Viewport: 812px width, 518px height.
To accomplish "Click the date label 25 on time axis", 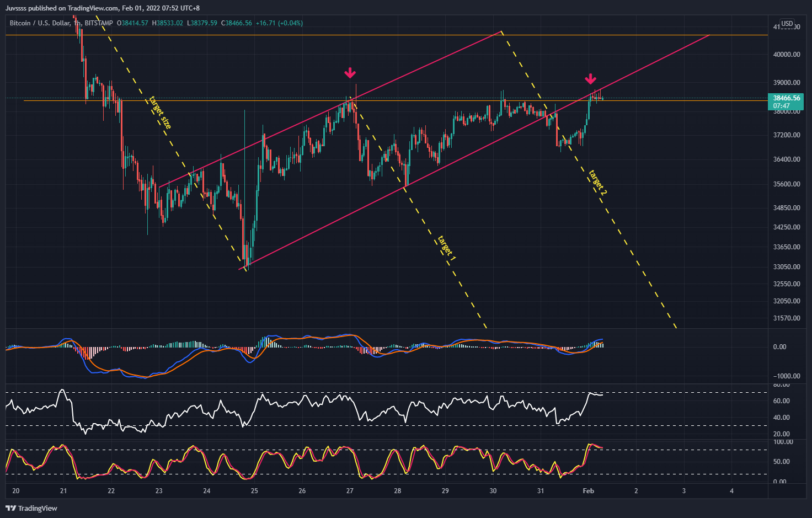I will coord(254,491).
